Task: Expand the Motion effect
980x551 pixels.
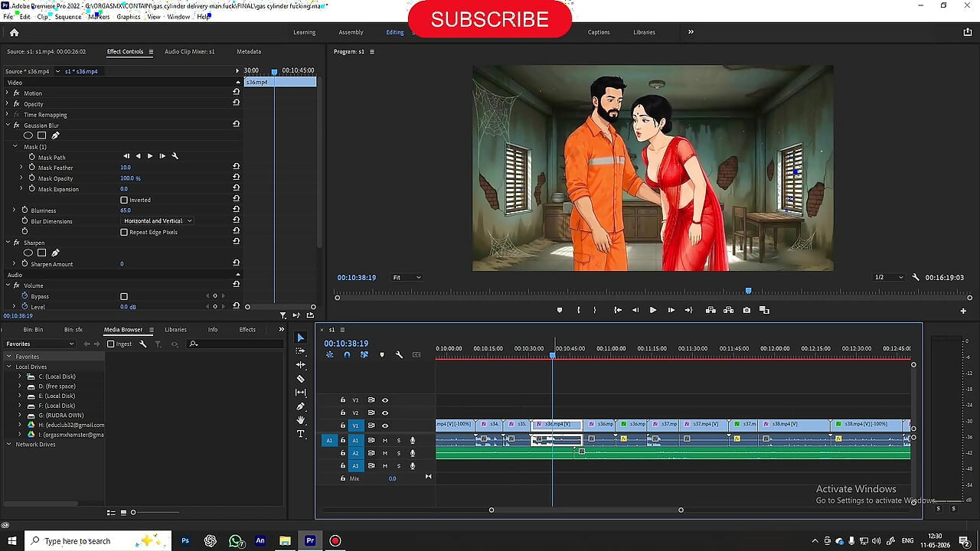Action: coord(7,93)
